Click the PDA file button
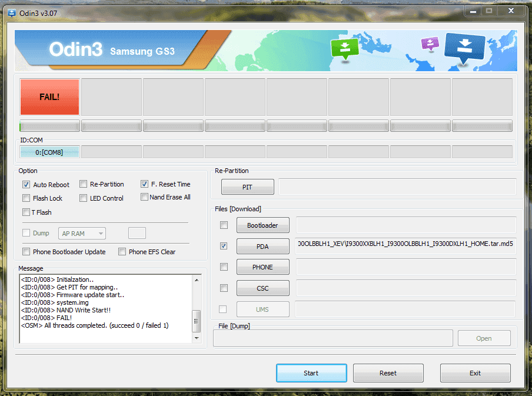The image size is (532, 396). 263,247
